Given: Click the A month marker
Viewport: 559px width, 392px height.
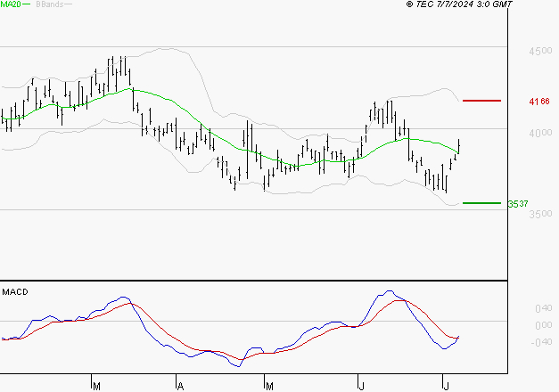Looking at the screenshot, I should pos(180,387).
